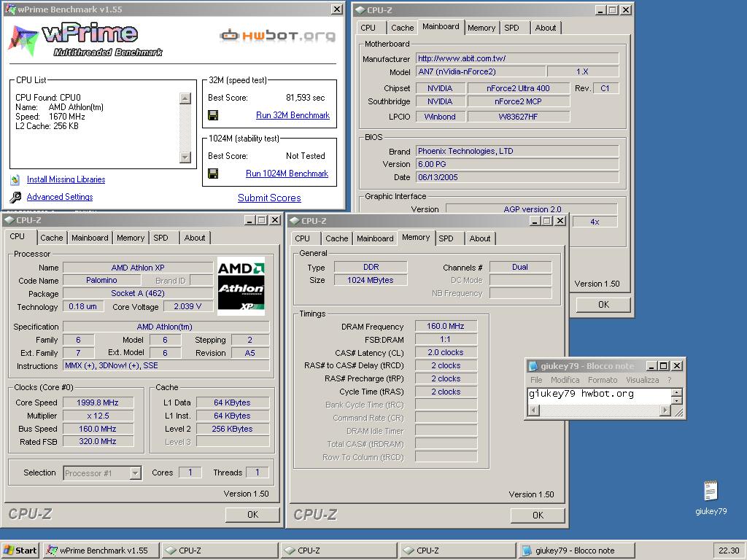Open the Processor #1 selection dropdown
747x560 pixels.
point(135,473)
